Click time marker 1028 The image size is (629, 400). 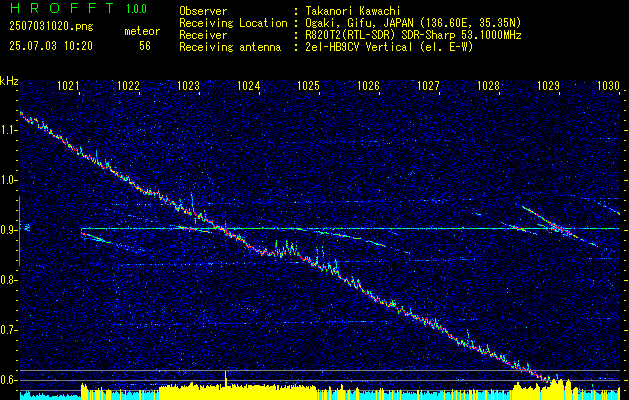(489, 85)
